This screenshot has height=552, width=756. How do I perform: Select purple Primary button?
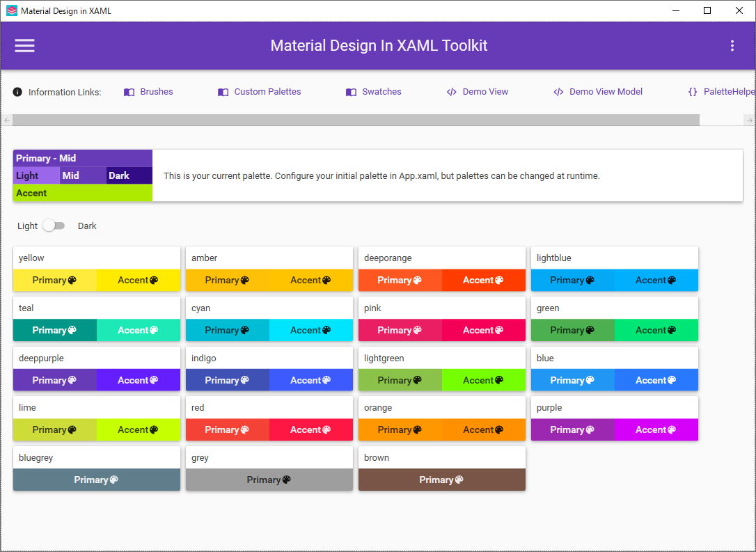click(573, 429)
